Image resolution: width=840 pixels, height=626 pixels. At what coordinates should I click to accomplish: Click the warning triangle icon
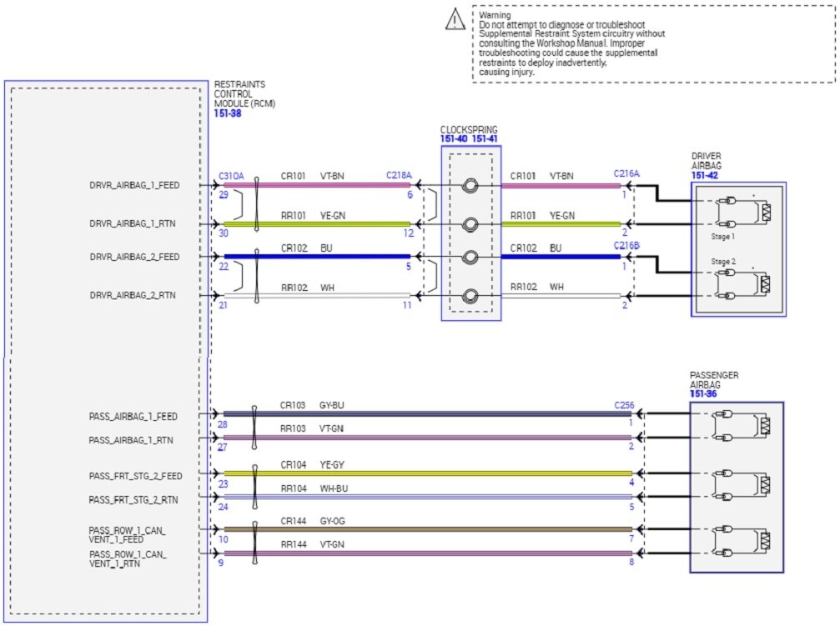[455, 21]
